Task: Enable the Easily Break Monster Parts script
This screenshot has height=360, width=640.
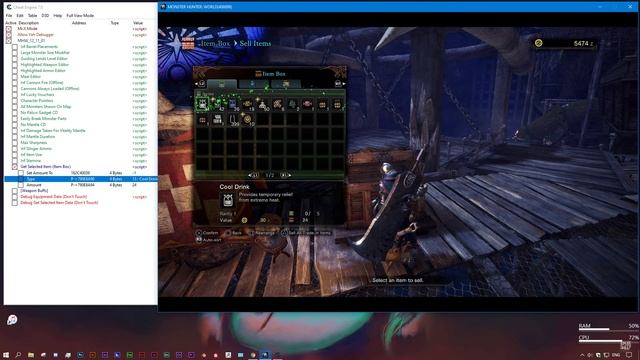Action: (15, 118)
